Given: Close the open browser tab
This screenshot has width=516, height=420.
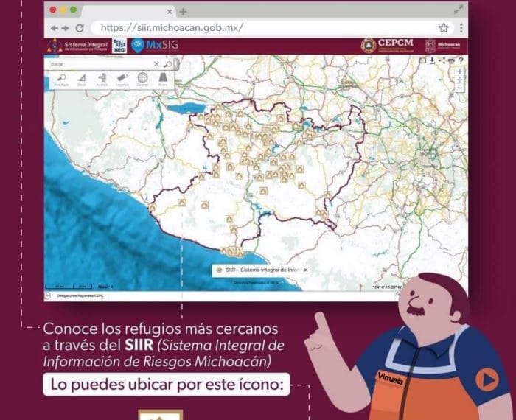Looking at the screenshot, I should [x=170, y=12].
